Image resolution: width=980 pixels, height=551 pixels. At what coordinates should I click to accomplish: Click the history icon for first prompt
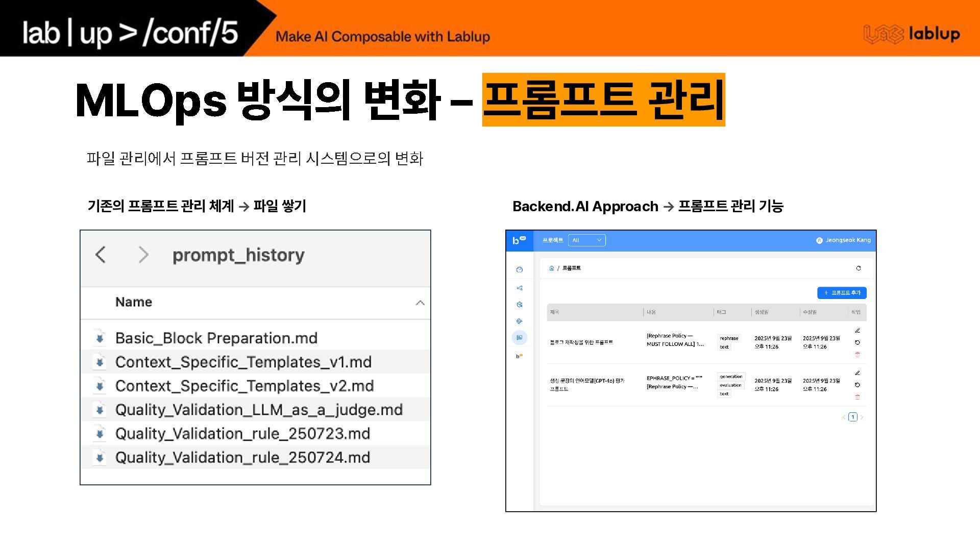857,343
